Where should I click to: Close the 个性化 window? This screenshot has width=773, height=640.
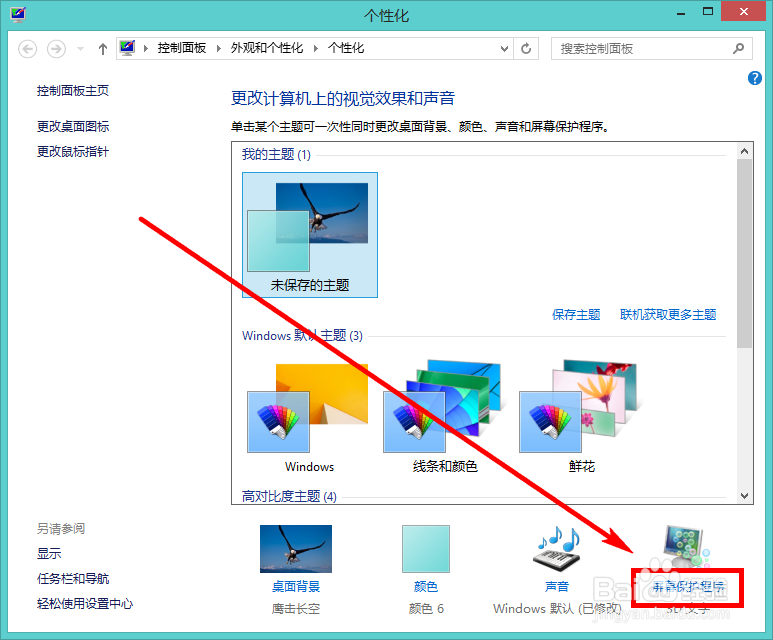click(743, 11)
